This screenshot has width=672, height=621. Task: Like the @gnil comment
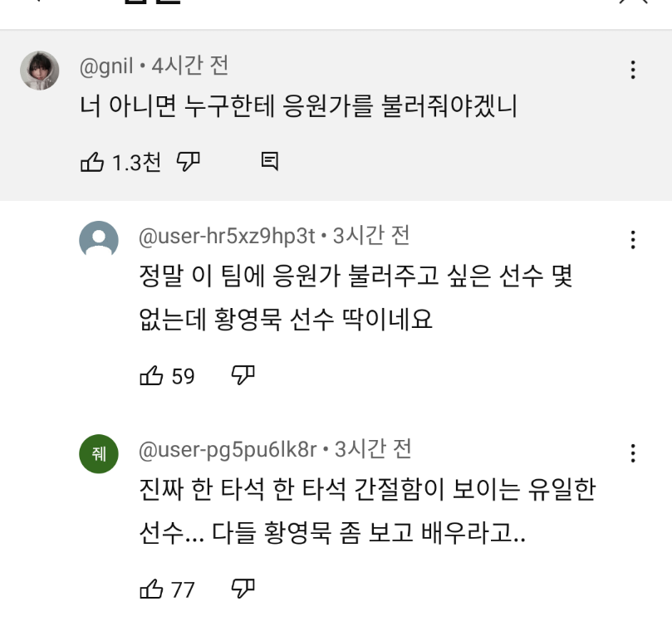coord(92,162)
